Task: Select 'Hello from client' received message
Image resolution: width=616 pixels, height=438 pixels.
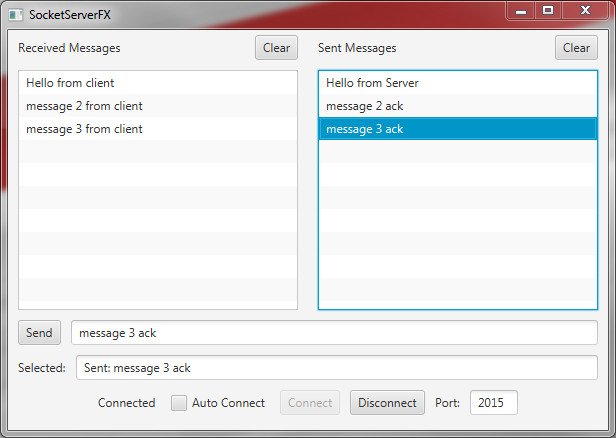Action: 158,83
